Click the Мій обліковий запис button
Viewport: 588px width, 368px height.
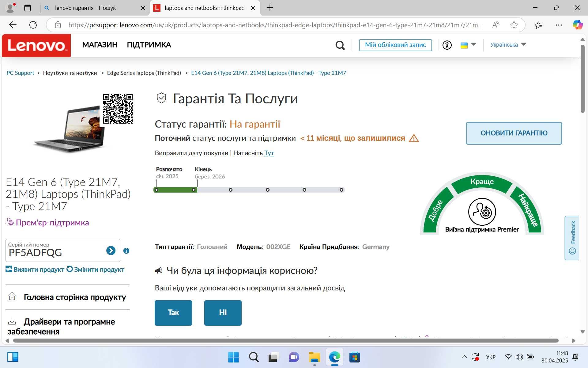(395, 45)
